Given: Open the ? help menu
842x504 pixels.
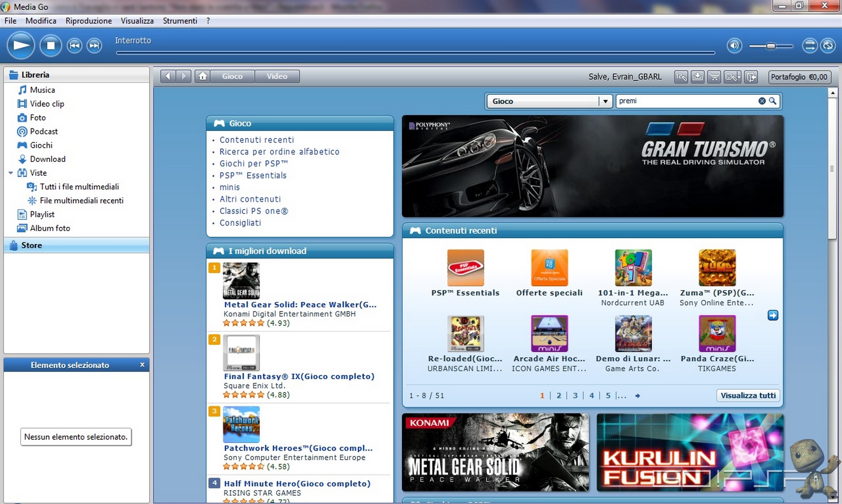Looking at the screenshot, I should [x=208, y=21].
